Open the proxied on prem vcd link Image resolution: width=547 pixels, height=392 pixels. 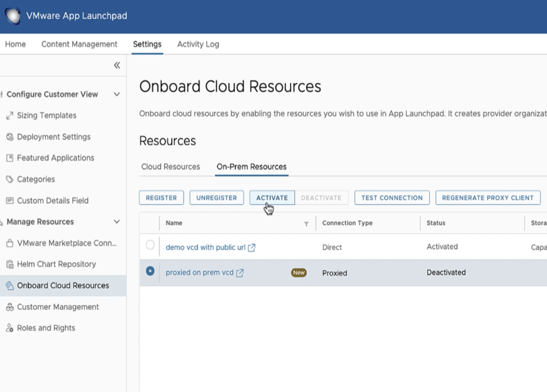click(x=199, y=273)
